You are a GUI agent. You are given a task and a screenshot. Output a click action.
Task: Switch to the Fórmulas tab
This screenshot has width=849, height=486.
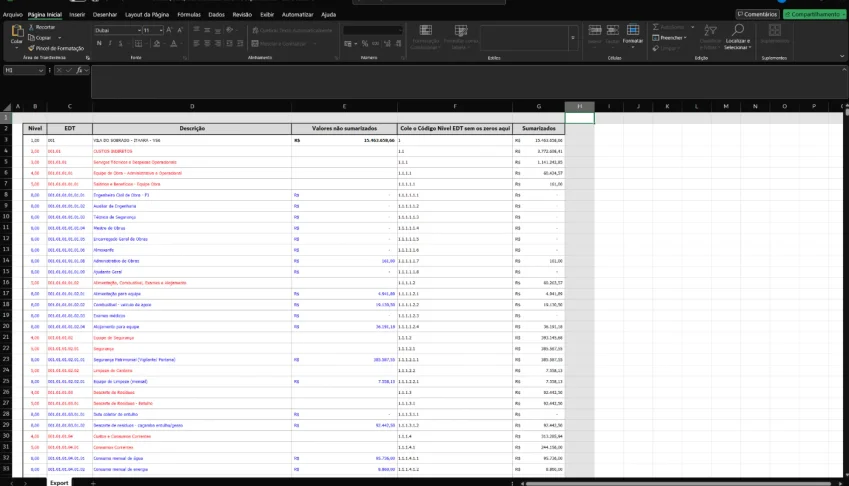pos(189,15)
